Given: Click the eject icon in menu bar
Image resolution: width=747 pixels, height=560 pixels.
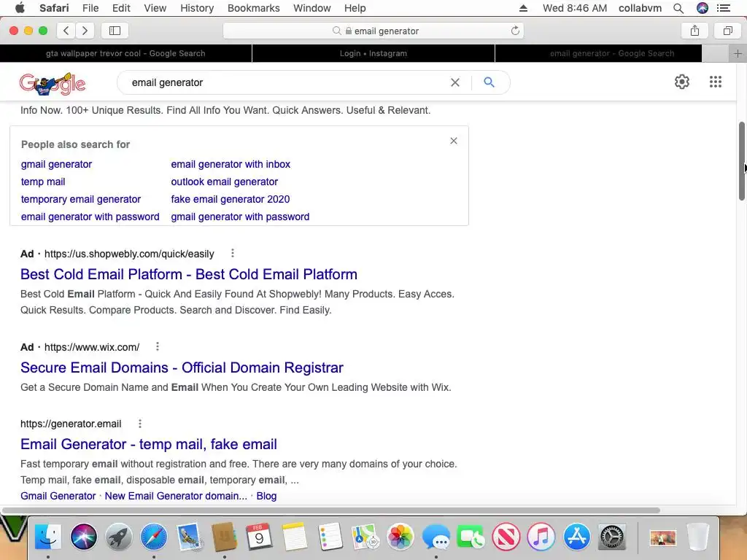Looking at the screenshot, I should (x=523, y=8).
